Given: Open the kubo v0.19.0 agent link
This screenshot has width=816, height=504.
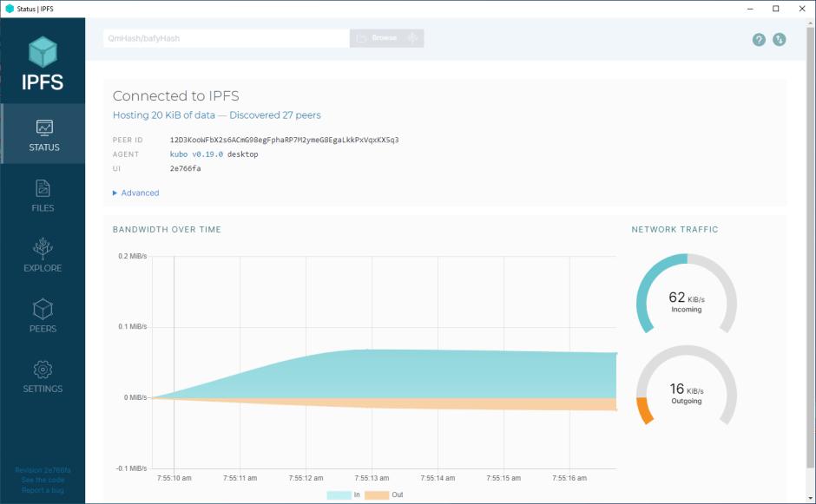Looking at the screenshot, I should click(x=196, y=154).
